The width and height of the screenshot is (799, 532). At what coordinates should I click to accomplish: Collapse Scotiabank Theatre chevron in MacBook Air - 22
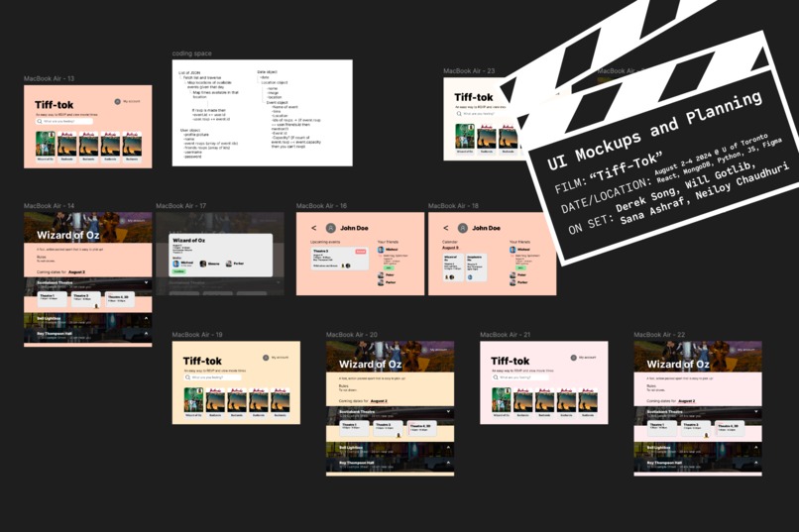756,411
